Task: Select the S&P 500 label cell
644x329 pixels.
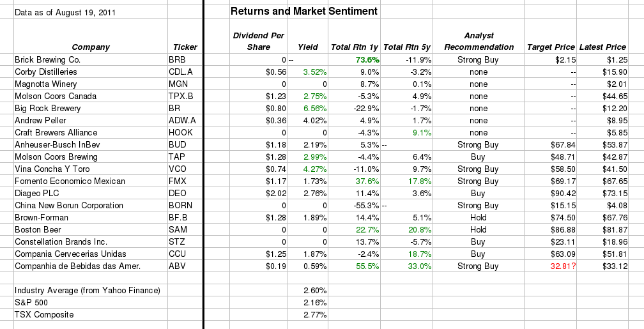Action: 31,302
